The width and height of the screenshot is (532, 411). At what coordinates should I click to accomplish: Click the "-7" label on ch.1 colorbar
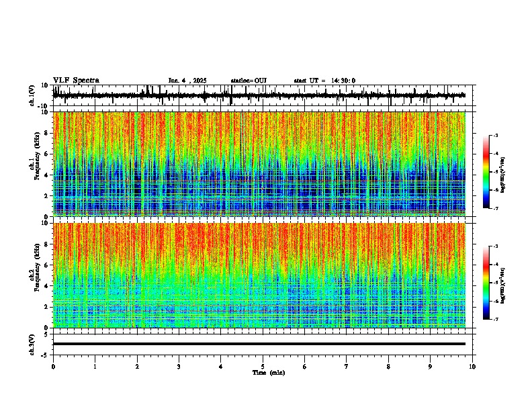click(495, 208)
